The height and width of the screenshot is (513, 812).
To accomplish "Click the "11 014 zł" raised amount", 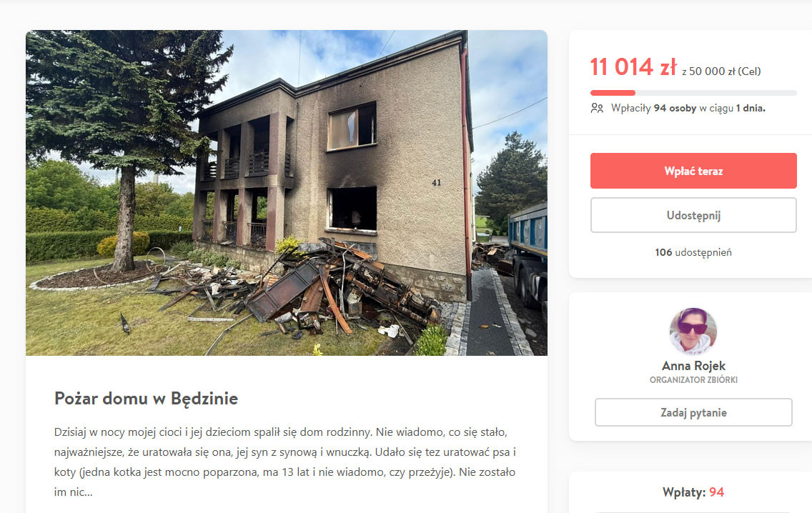I will tap(633, 67).
